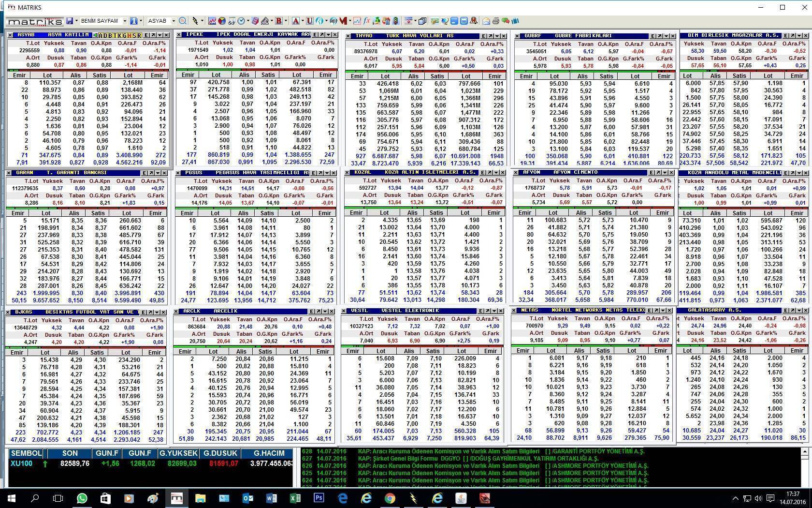Open the down-arrow menu in THYAO panel header
This screenshot has width=812, height=508.
point(497,36)
